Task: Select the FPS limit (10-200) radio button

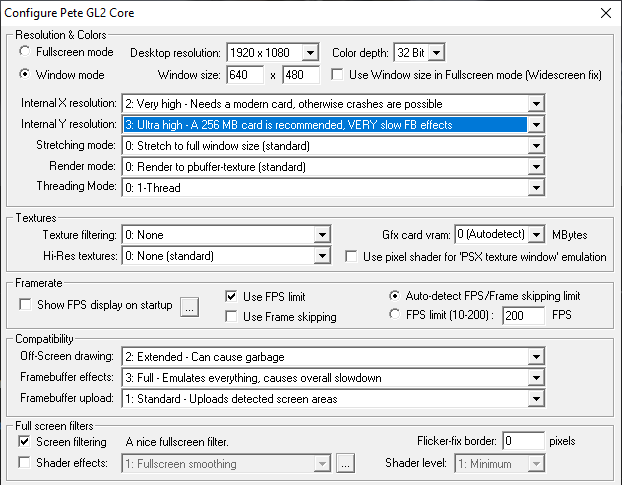Action: point(394,314)
